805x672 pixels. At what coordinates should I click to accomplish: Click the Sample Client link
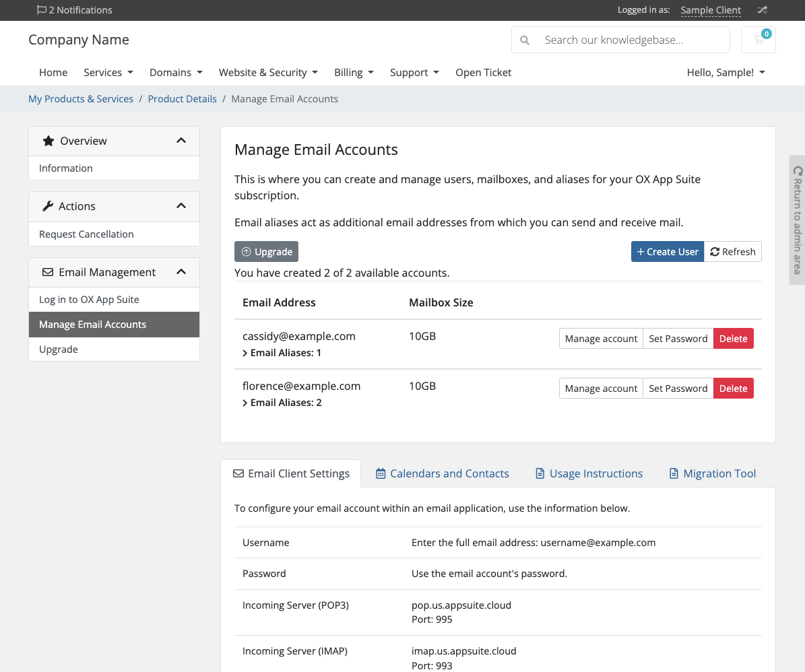coord(711,10)
